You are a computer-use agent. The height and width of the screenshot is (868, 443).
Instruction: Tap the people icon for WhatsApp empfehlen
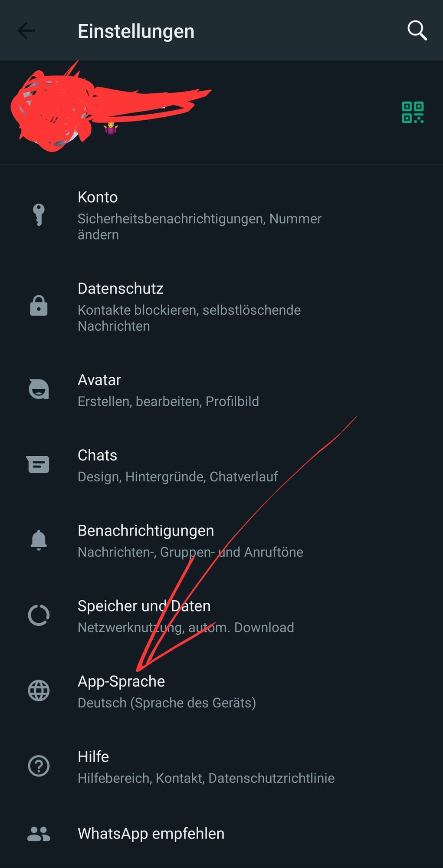(x=39, y=834)
